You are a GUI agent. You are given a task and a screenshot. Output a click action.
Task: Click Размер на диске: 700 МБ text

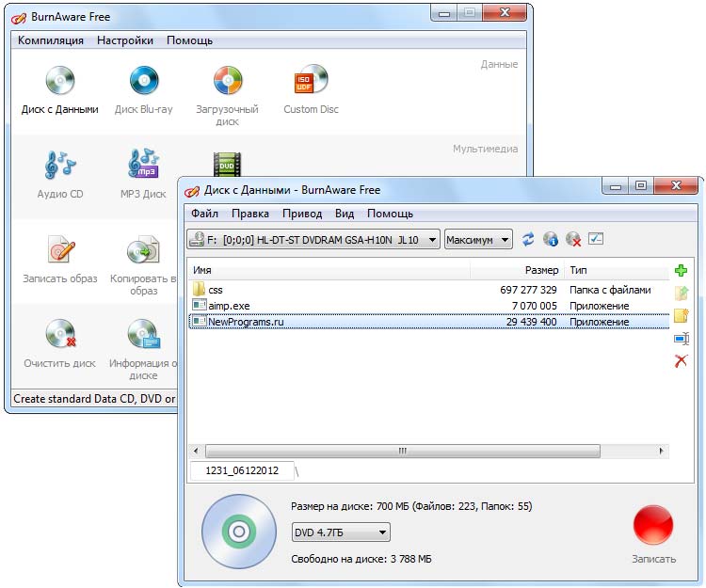[411, 506]
